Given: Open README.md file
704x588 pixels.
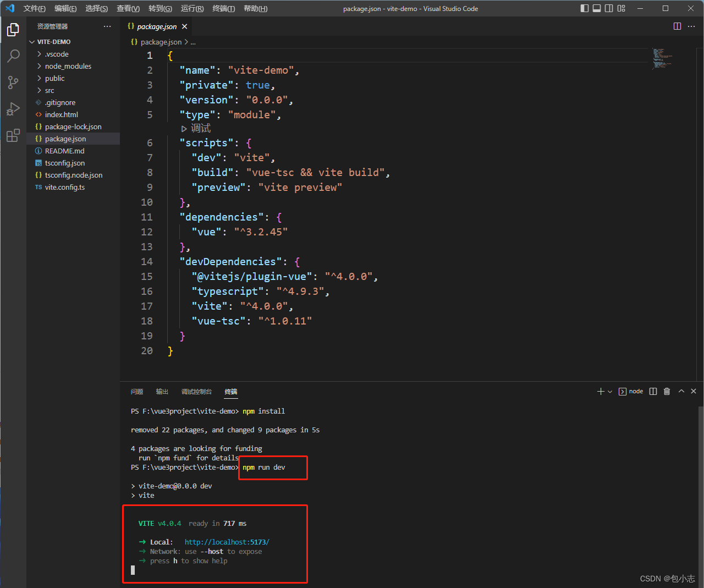Looking at the screenshot, I should pos(73,151).
